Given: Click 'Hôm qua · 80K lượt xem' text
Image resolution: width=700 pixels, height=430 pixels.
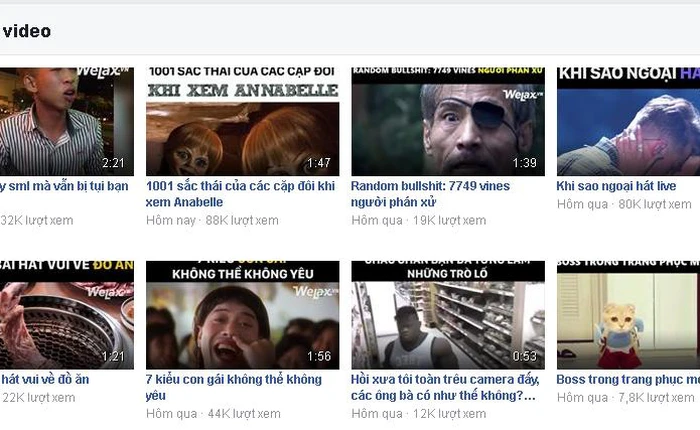Looking at the screenshot, I should tap(624, 204).
